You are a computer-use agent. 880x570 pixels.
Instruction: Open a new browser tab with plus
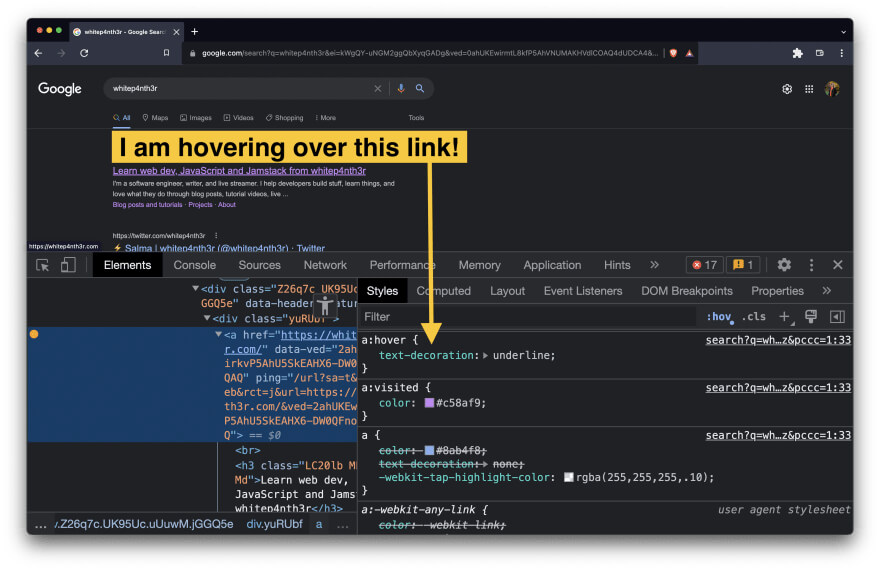(x=194, y=31)
